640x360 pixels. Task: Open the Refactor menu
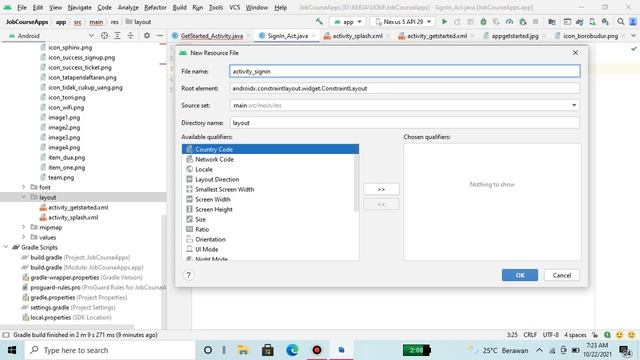(156, 7)
